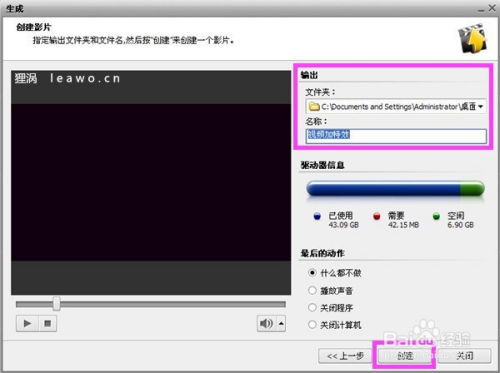Click the play button under preview
Image resolution: width=500 pixels, height=373 pixels.
[27, 323]
